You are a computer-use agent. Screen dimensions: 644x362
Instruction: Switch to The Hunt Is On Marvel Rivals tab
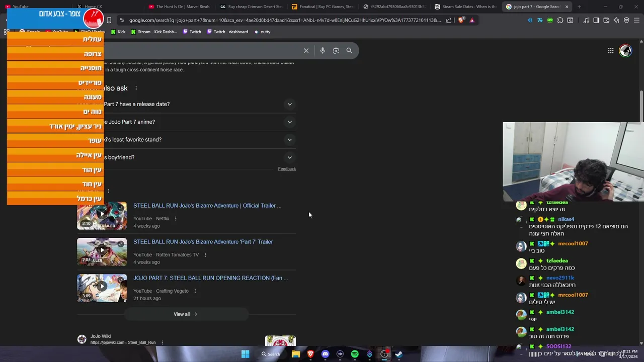tap(180, 7)
